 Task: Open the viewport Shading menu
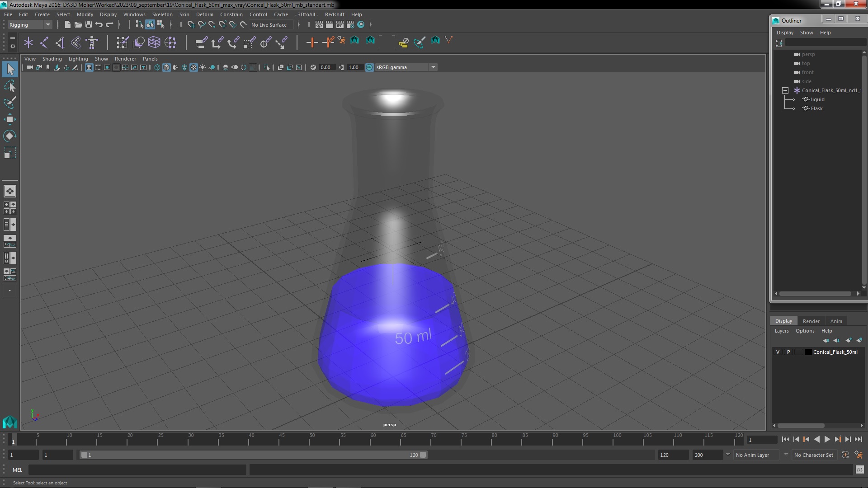pyautogui.click(x=52, y=59)
